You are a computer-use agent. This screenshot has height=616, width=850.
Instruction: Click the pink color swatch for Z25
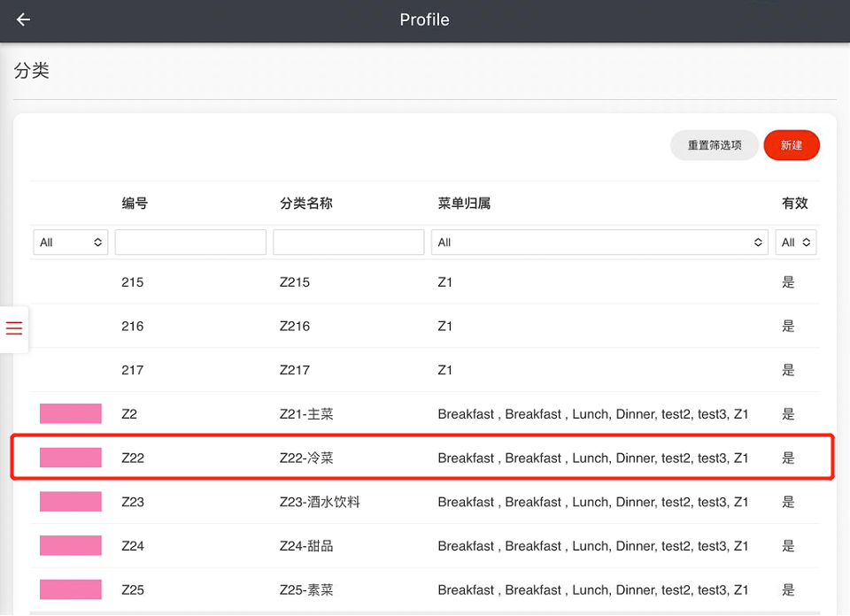[71, 589]
